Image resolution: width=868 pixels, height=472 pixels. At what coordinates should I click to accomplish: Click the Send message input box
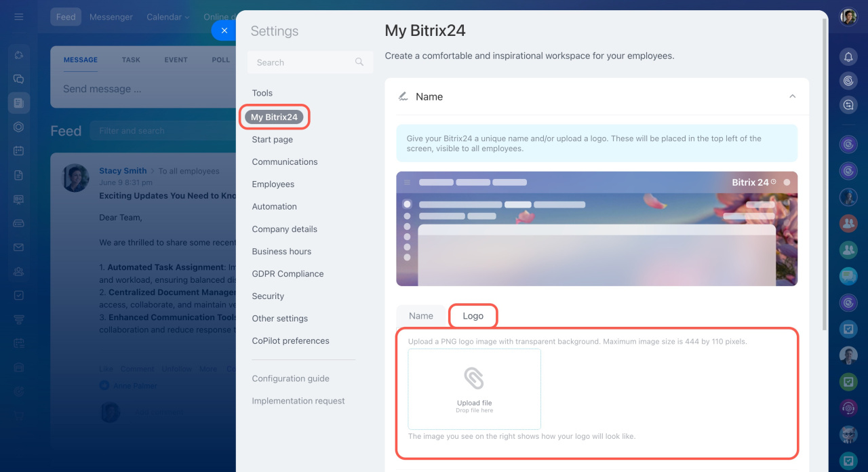click(143, 89)
